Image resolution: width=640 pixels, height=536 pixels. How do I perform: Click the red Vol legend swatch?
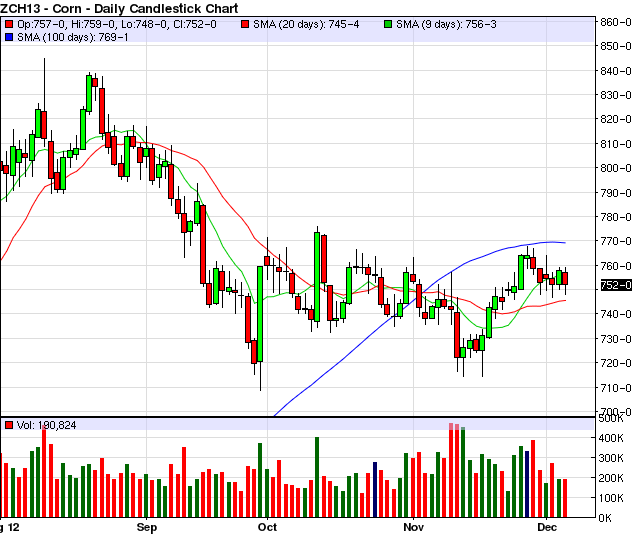click(9, 425)
